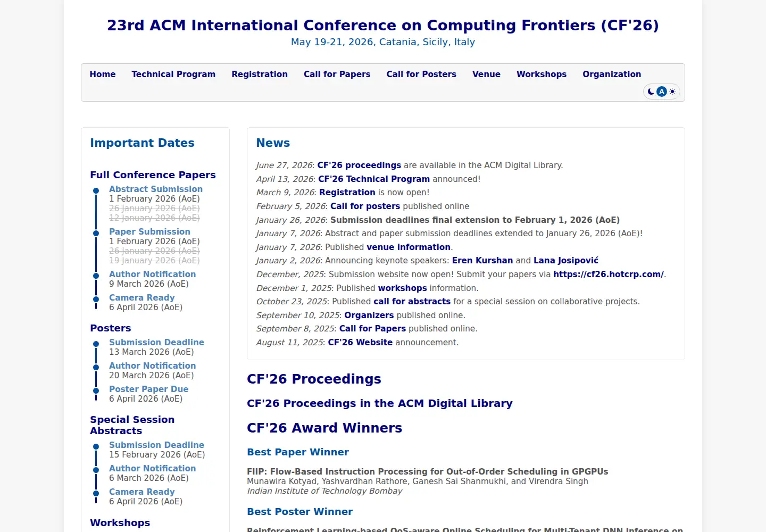Open the venue information link
766x532 pixels.
coord(409,247)
